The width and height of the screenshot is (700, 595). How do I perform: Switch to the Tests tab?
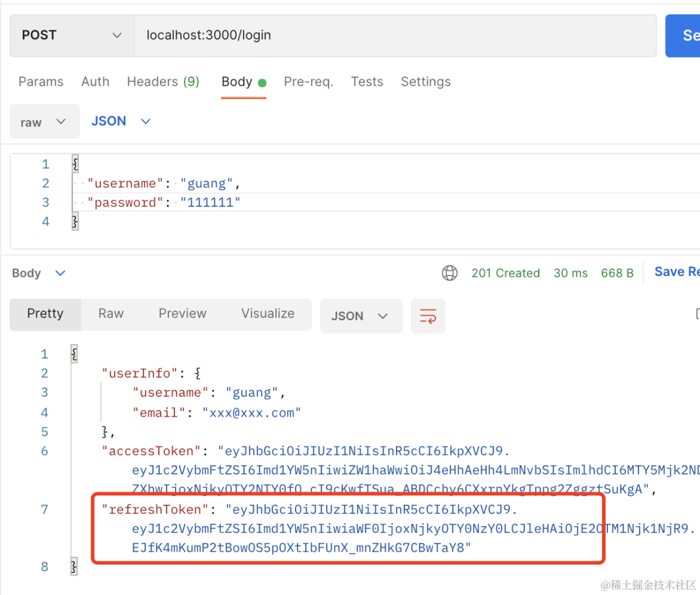point(367,82)
